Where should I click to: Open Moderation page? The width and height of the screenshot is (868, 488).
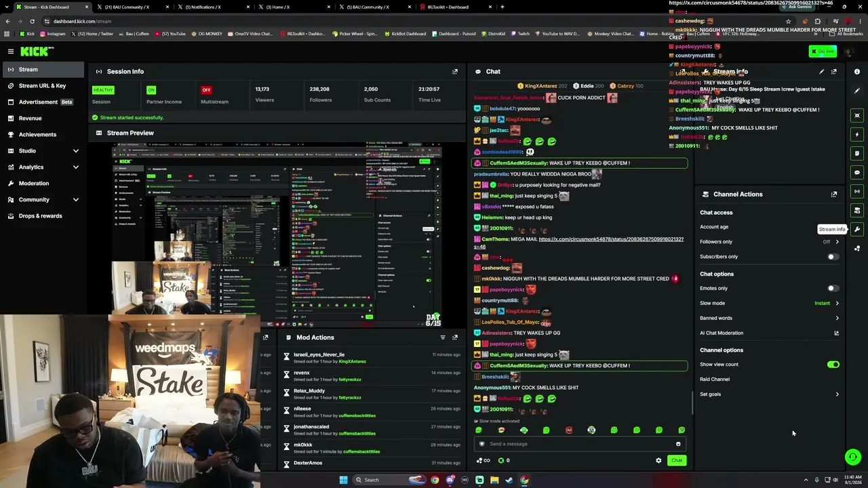coord(42,183)
